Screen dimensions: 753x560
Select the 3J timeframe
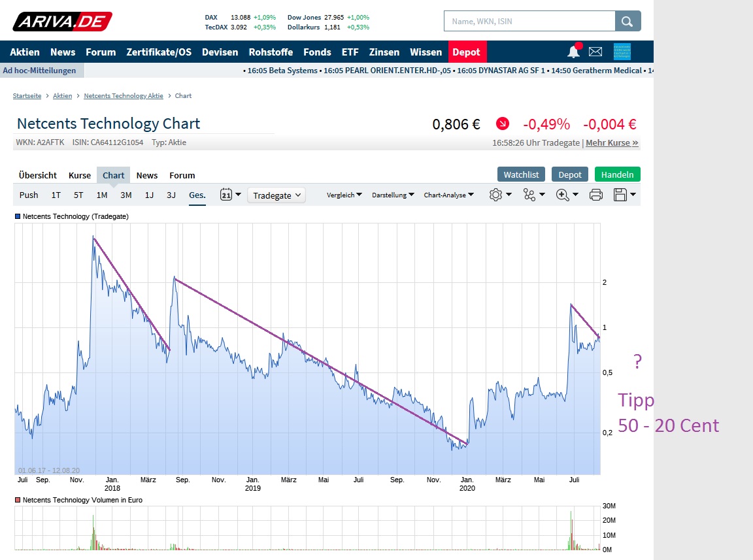click(x=171, y=195)
